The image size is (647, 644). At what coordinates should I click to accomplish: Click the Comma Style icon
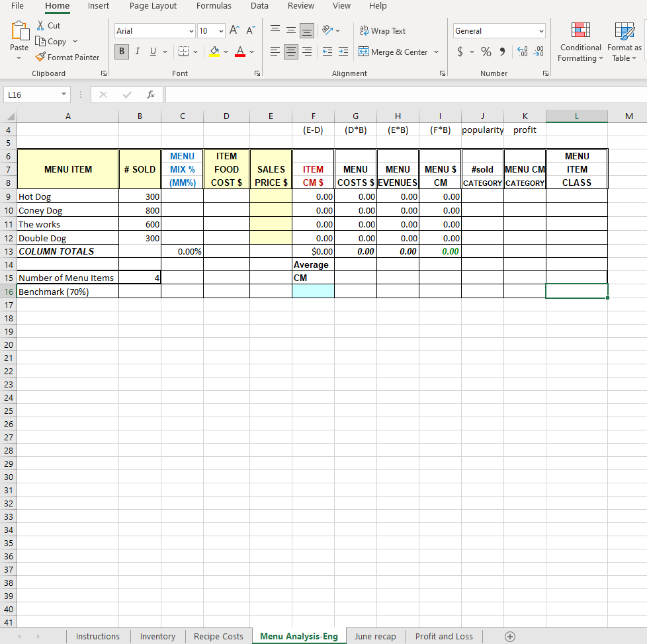point(503,52)
